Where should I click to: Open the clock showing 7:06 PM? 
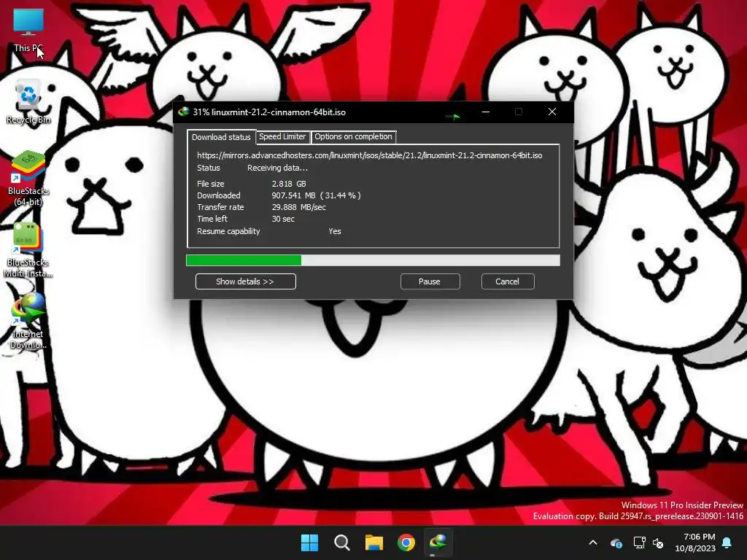click(695, 542)
